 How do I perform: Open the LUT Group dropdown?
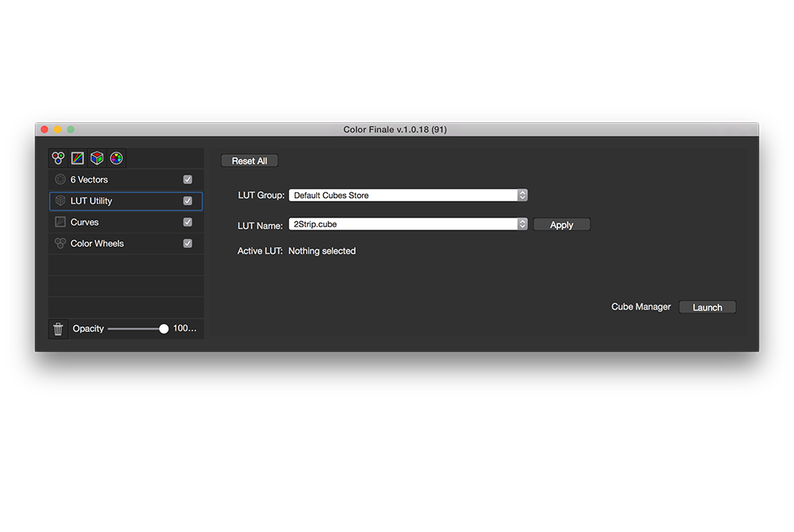[x=407, y=195]
